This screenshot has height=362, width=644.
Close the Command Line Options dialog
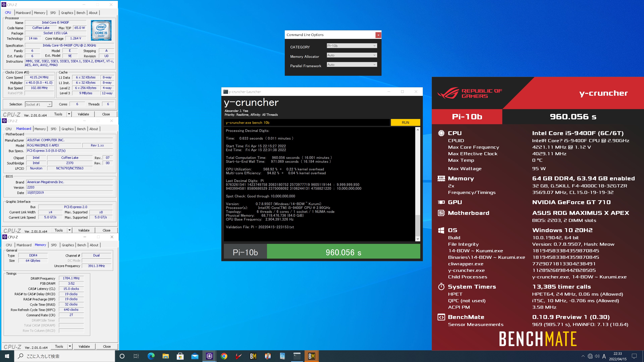click(x=378, y=35)
